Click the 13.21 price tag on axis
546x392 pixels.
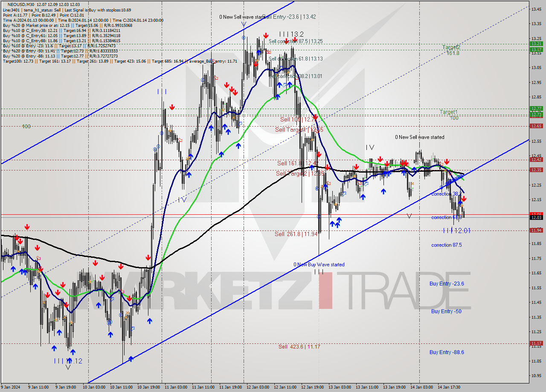click(536, 43)
